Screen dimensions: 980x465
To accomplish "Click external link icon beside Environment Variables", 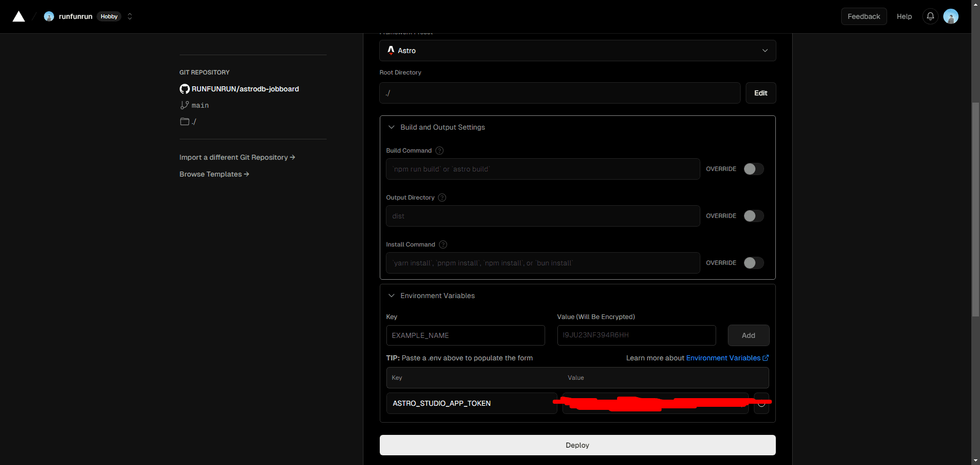I will tap(766, 358).
